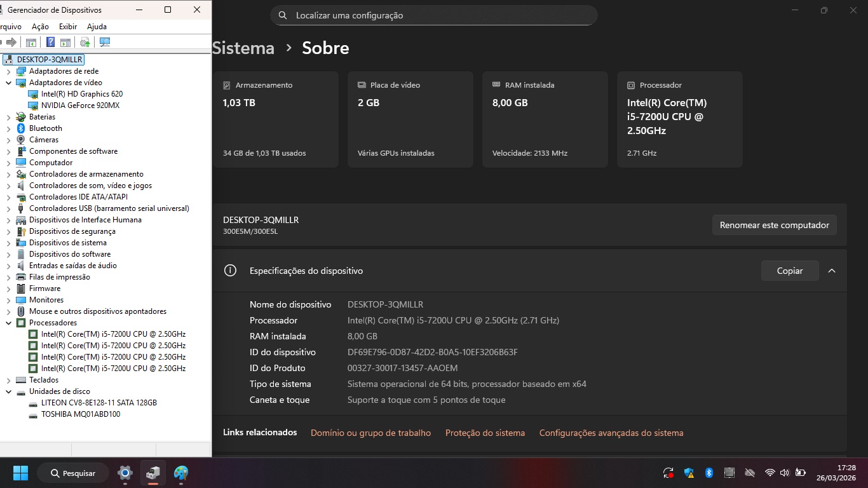
Task: Select the TOSHIBA MQ01ABD100 disk
Action: coord(81,414)
